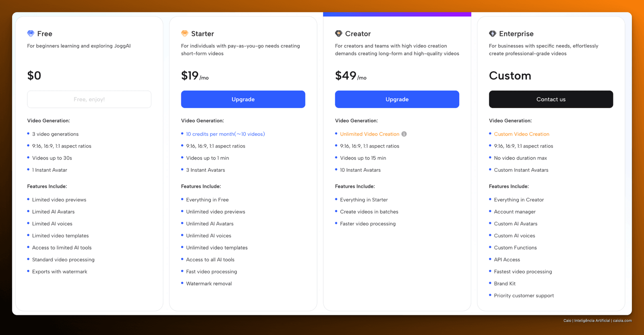Click the diamond icon beside Enterprise
This screenshot has width=644, height=335.
(x=493, y=33)
